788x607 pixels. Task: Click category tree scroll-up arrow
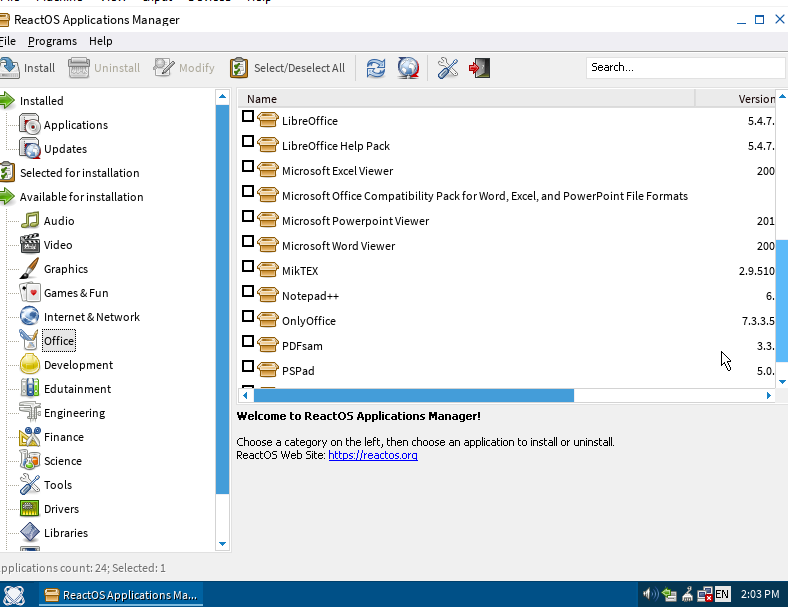pyautogui.click(x=222, y=96)
